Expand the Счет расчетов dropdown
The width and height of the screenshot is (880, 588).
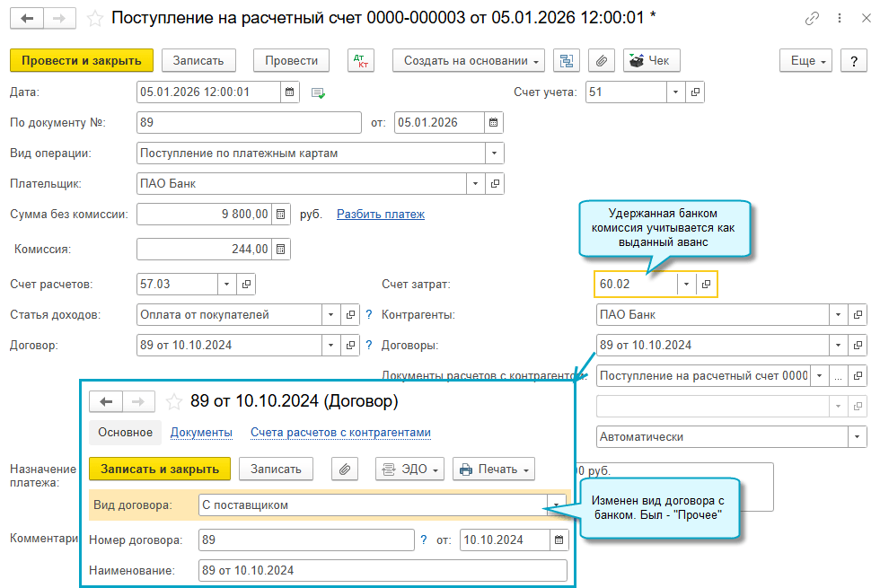(226, 284)
